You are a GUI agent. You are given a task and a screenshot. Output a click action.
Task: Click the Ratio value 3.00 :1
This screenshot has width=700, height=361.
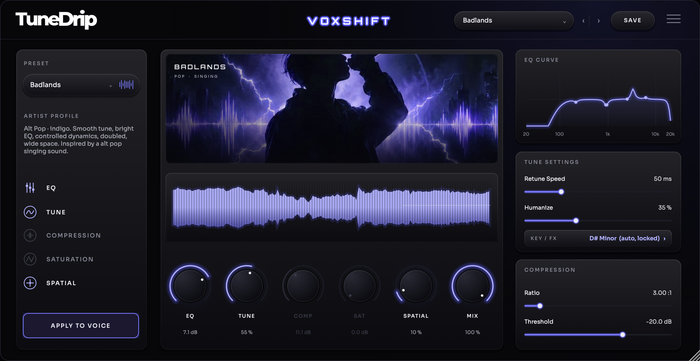(x=662, y=293)
